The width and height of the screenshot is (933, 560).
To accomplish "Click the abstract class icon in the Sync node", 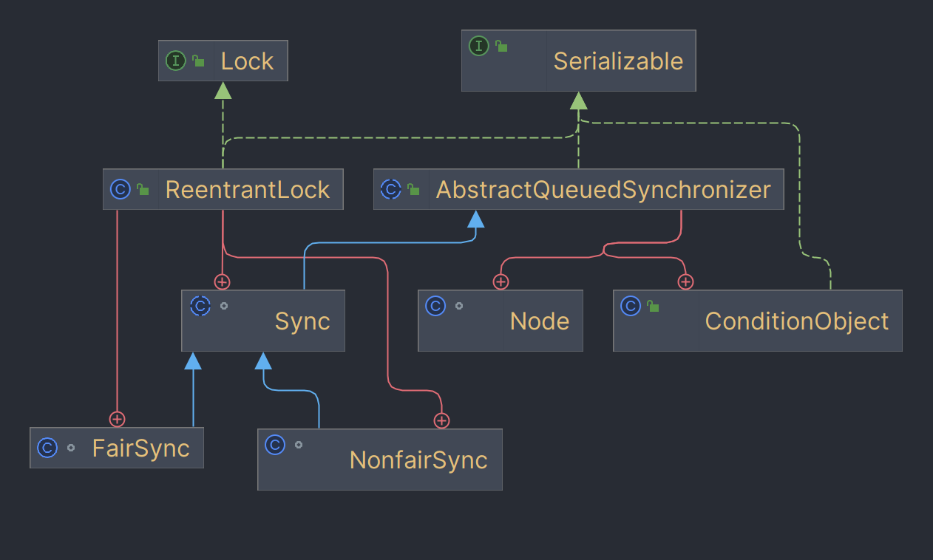I will click(x=200, y=306).
